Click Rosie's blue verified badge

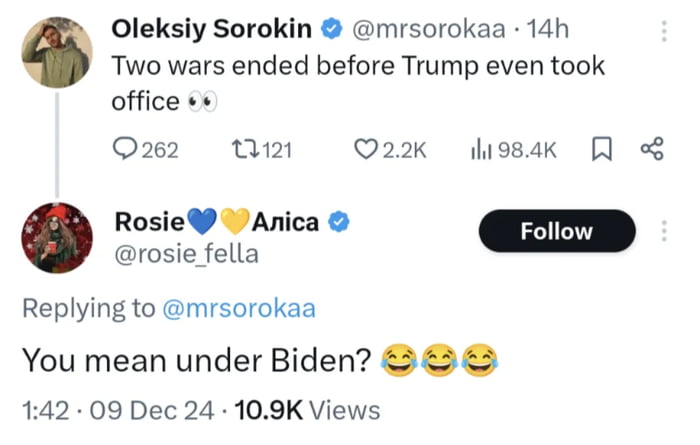[339, 222]
